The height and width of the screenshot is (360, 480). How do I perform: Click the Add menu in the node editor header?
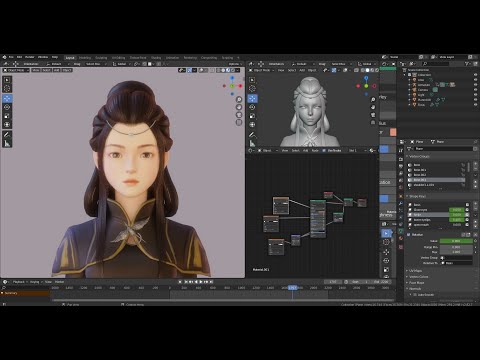(305, 151)
